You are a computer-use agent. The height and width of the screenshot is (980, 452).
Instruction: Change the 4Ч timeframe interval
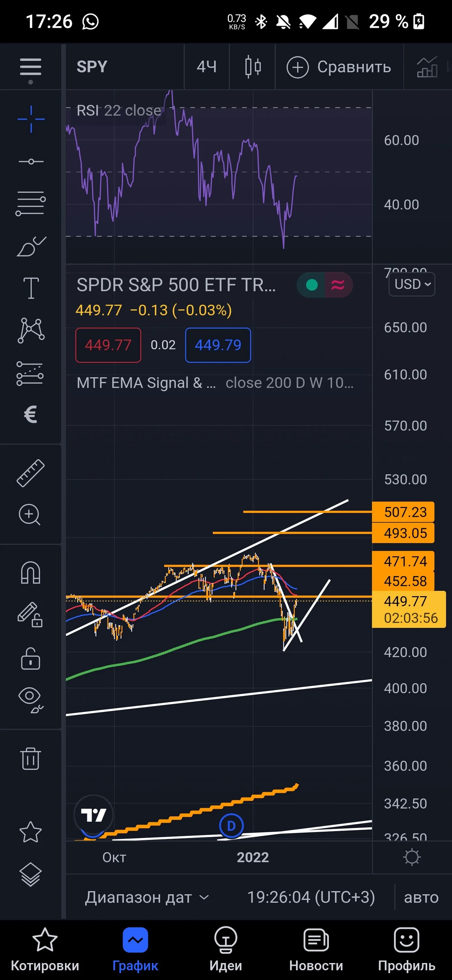207,67
